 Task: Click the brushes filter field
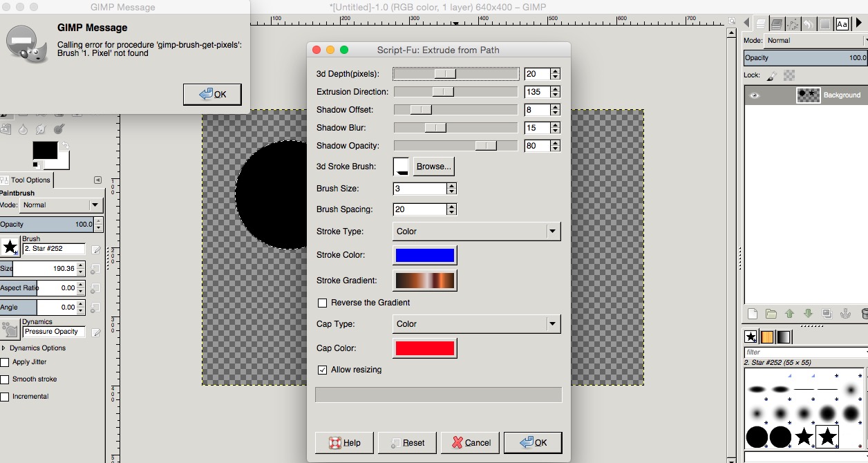click(806, 352)
